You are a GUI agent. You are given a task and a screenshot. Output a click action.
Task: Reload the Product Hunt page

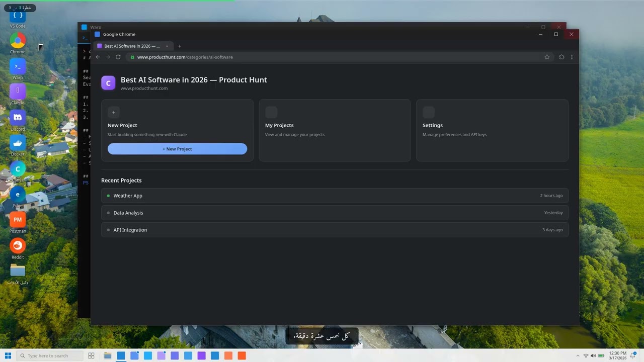click(118, 57)
